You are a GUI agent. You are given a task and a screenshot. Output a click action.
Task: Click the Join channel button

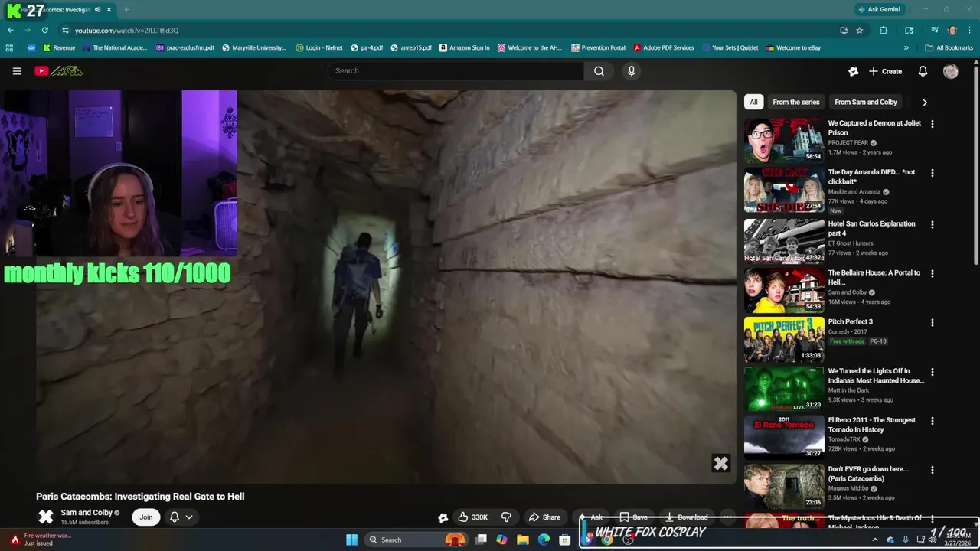[145, 517]
